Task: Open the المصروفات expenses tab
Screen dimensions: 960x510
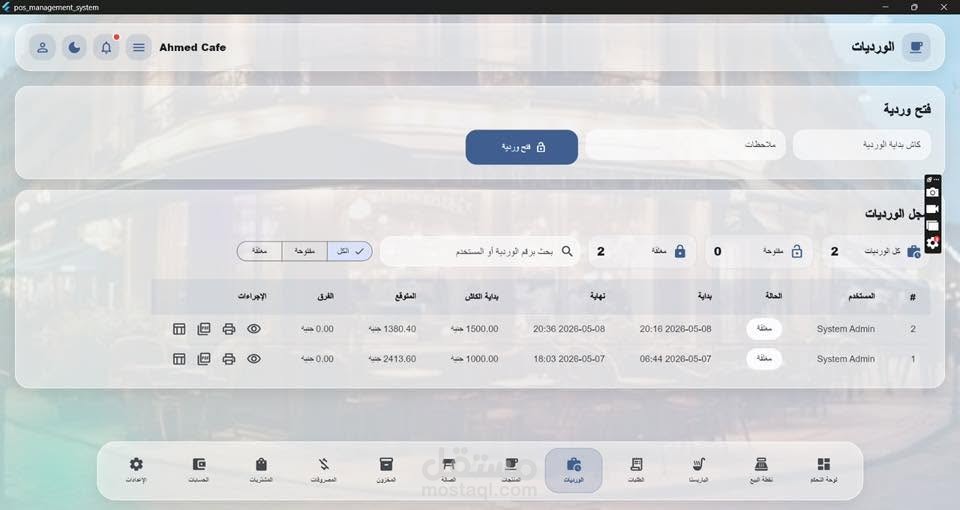Action: tap(324, 470)
